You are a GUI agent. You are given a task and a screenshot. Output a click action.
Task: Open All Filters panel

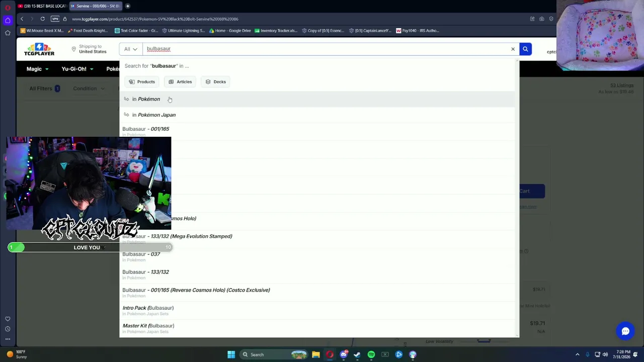coord(44,88)
